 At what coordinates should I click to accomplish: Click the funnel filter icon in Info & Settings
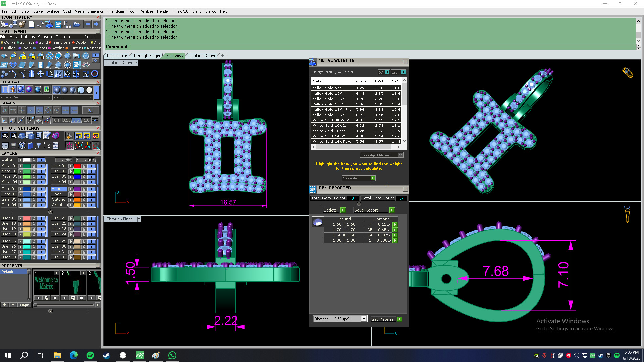[x=38, y=145]
